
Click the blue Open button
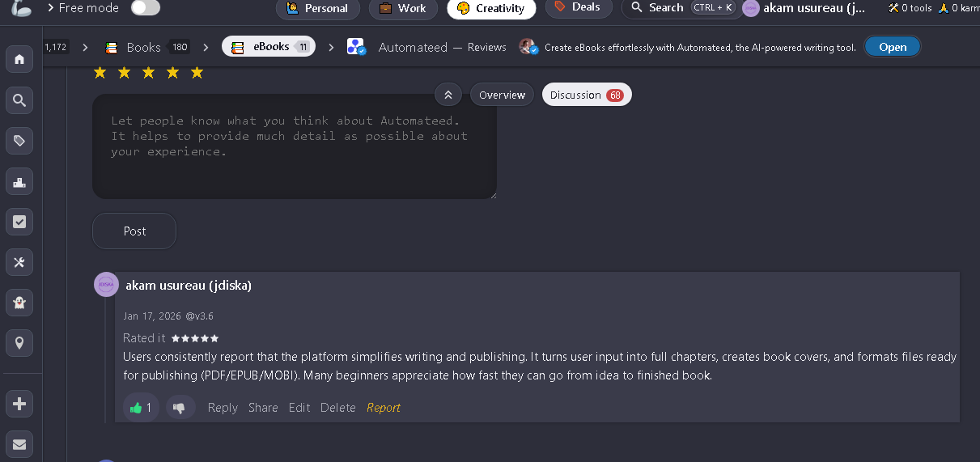[x=893, y=47]
